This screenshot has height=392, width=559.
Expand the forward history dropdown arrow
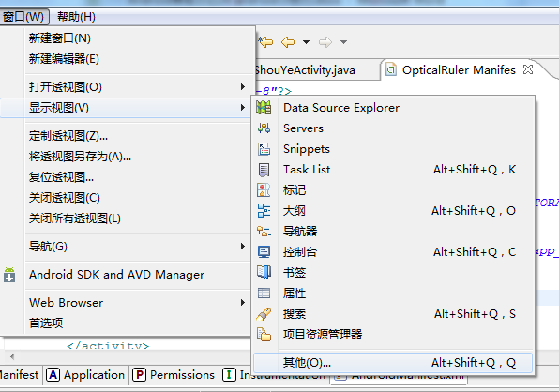pos(343,42)
